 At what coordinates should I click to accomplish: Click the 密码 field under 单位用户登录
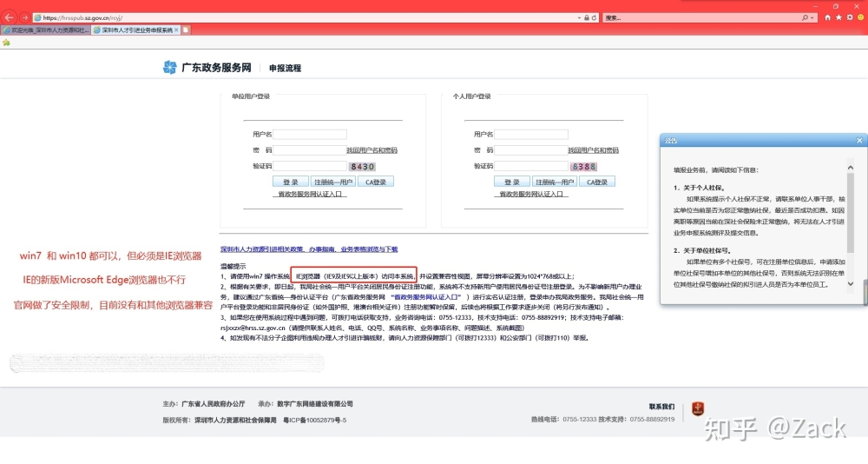click(310, 150)
